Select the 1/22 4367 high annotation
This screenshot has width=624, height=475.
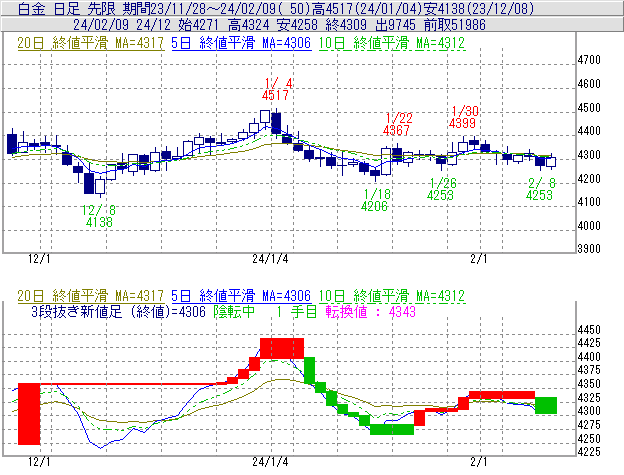pyautogui.click(x=398, y=124)
